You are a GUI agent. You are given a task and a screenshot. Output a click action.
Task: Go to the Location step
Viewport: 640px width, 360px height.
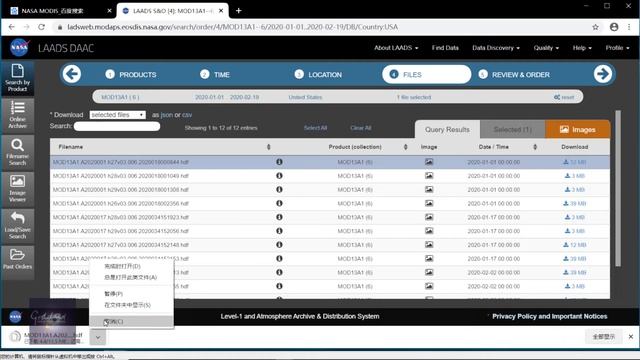(x=318, y=75)
